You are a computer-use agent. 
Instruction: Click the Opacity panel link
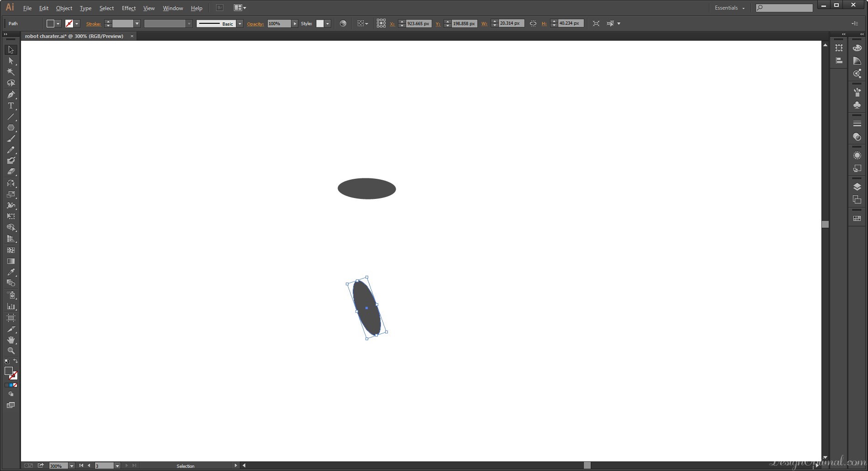tap(255, 24)
